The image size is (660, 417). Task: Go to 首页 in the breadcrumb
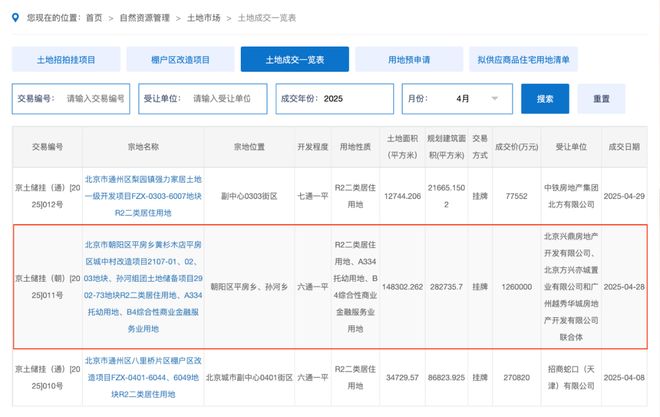93,18
